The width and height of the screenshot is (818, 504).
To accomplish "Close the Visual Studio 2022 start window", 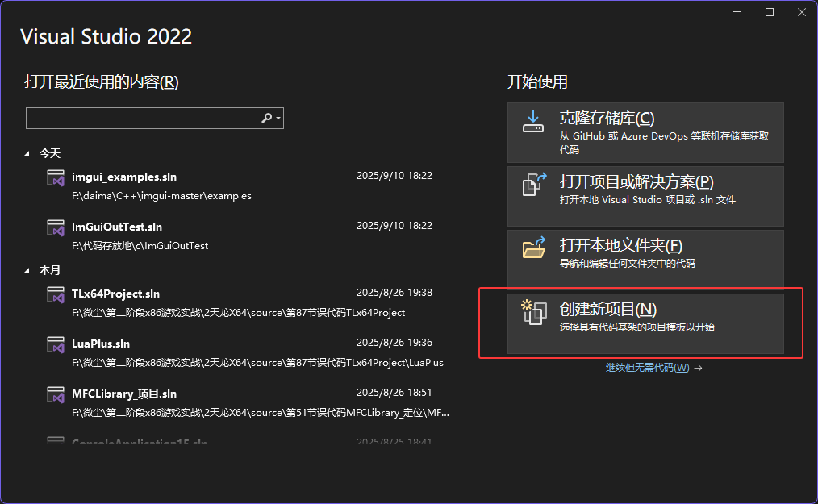I will 802,12.
